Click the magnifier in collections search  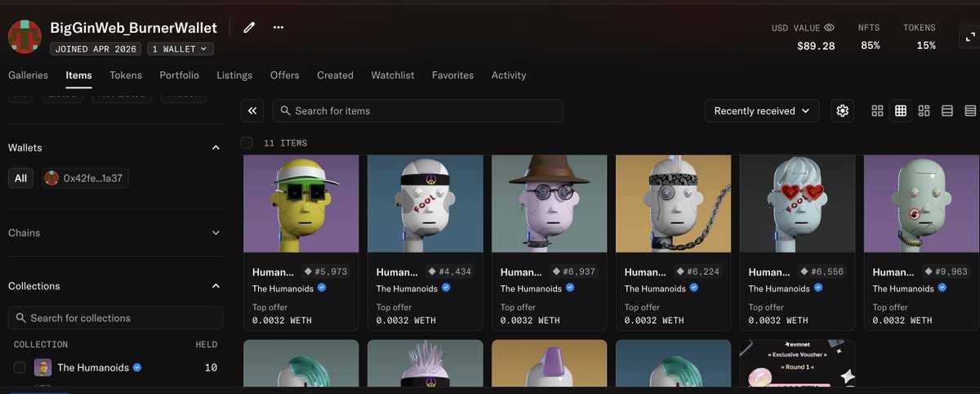(20, 318)
